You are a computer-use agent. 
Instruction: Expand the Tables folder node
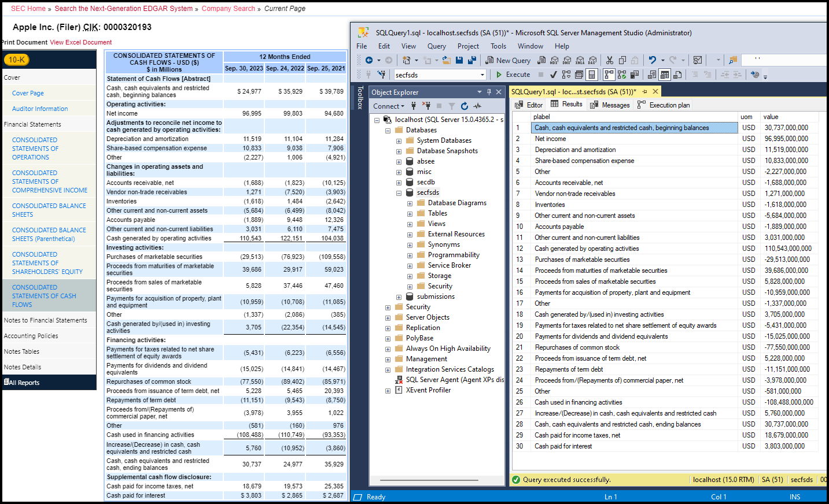[x=410, y=214]
